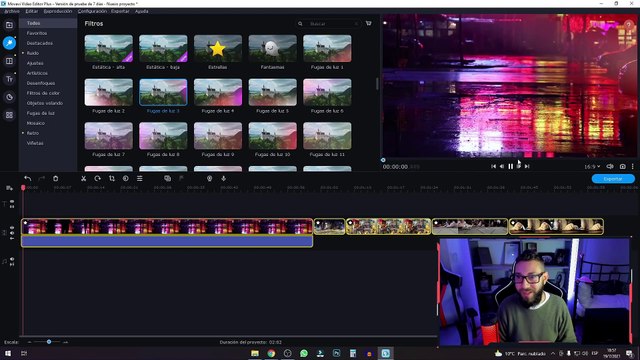Open the Configuración menu

coord(92,11)
